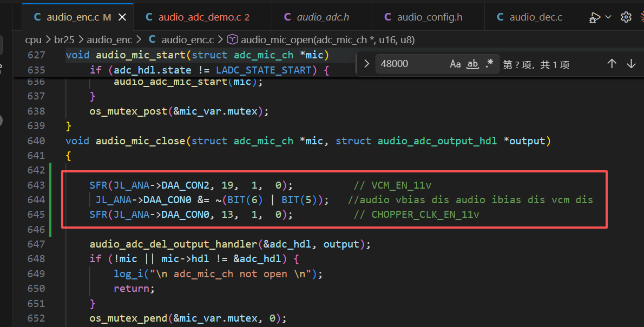Click the os_mutex_pend call
Screen dimensions: 644x327
(x=129, y=318)
